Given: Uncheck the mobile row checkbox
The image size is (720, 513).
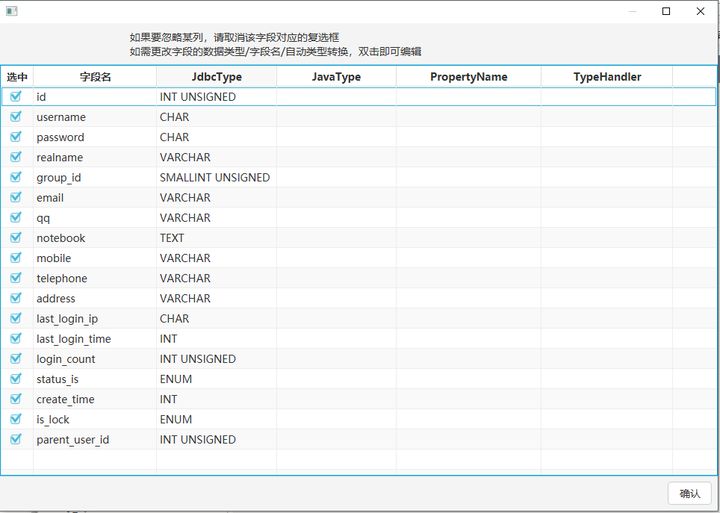Looking at the screenshot, I should pos(16,258).
